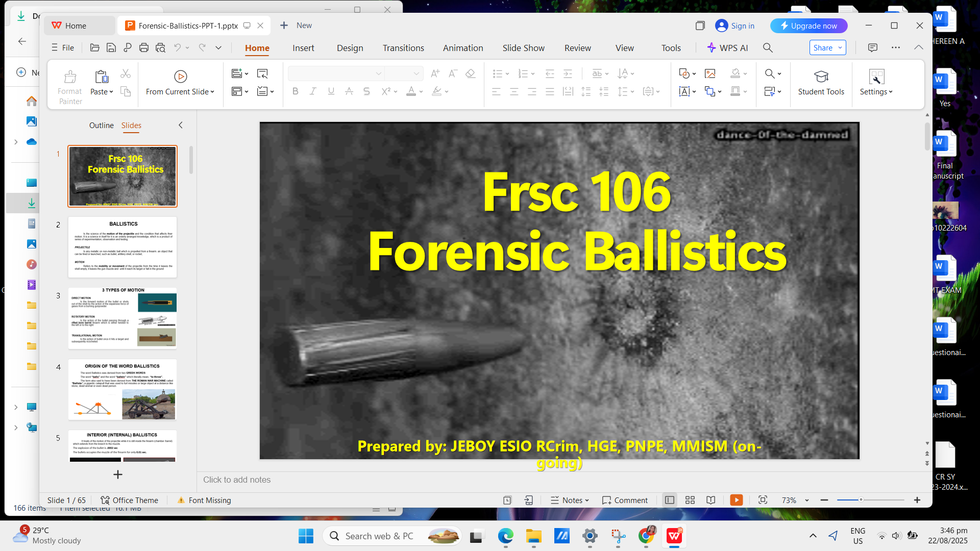Collapse the ribbon with the up chevron
Viewport: 980px width, 551px height.
tap(918, 47)
